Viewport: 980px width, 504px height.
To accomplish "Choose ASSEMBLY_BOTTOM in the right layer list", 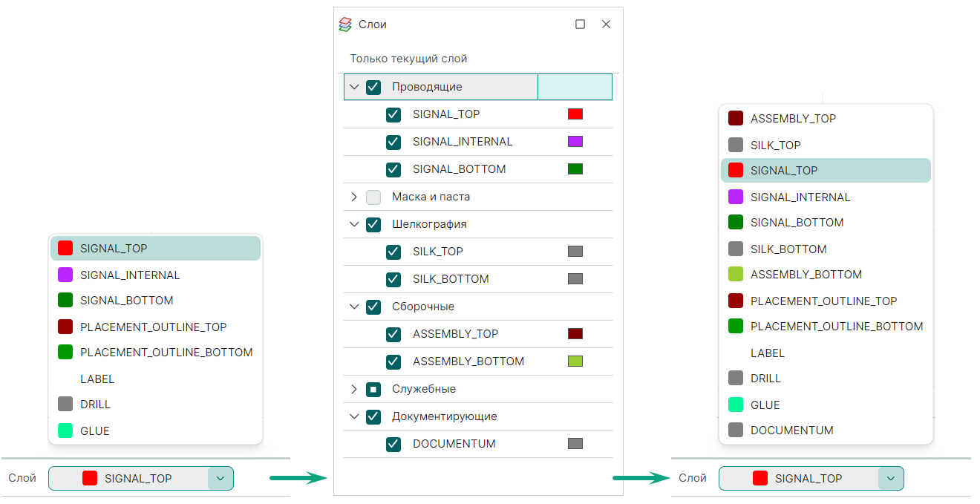I will 806,275.
